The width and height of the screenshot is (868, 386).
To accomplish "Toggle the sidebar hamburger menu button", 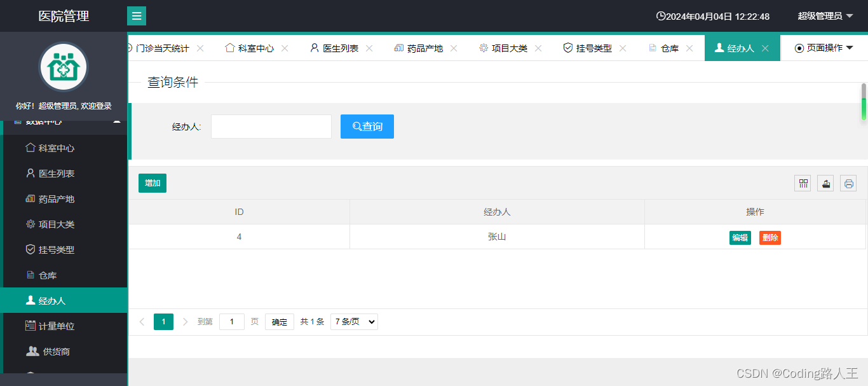I will pyautogui.click(x=137, y=16).
